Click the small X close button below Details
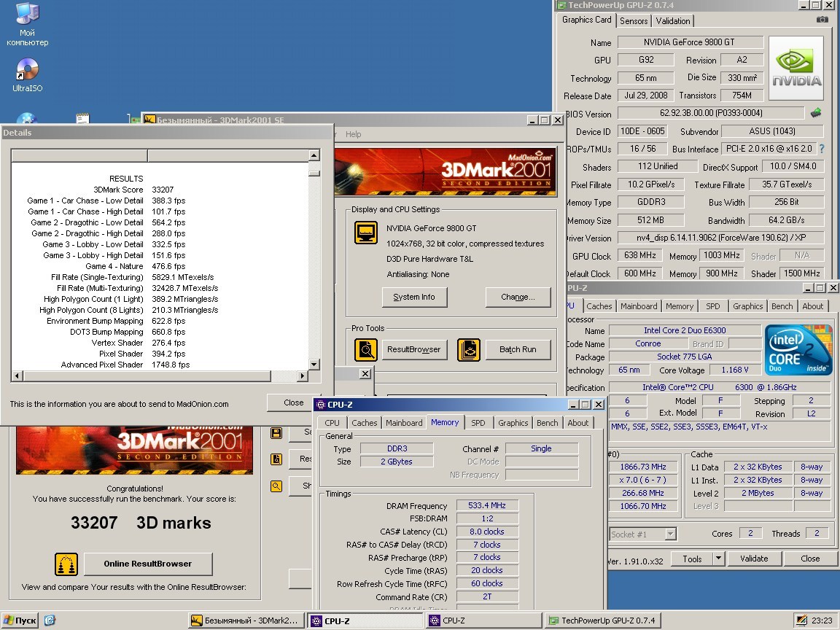Image resolution: width=840 pixels, height=630 pixels. coord(365,373)
